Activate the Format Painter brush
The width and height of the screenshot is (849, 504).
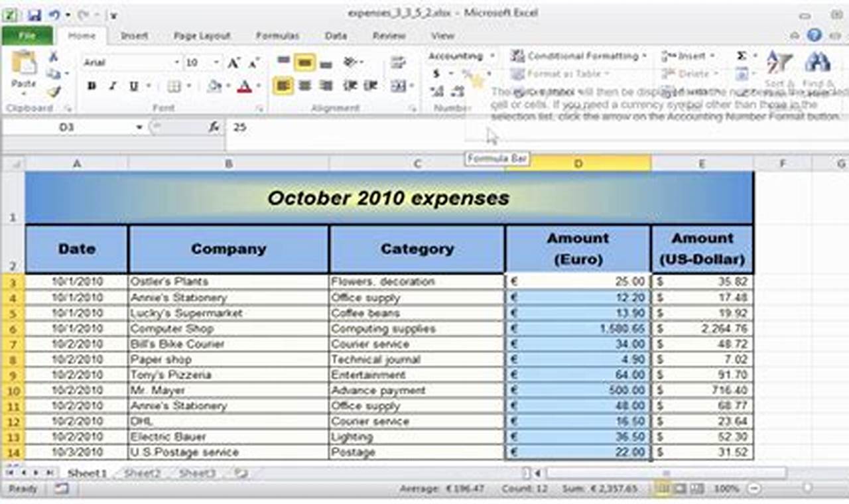(x=54, y=92)
